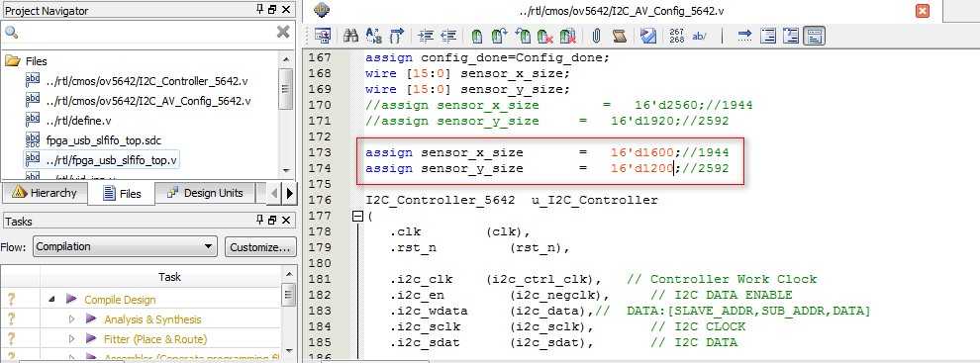Pin the Tasks panel

260,220
